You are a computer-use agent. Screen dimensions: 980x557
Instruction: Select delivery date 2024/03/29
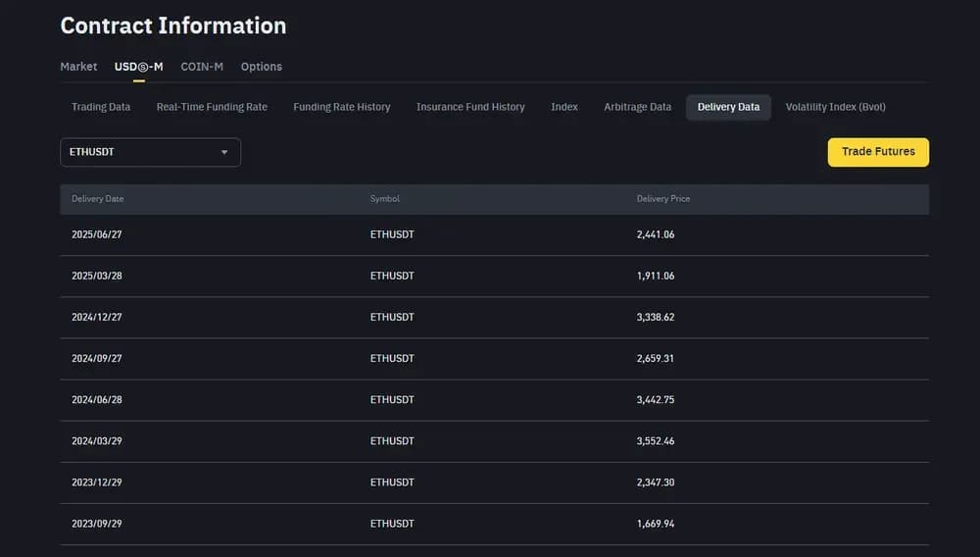coord(97,440)
